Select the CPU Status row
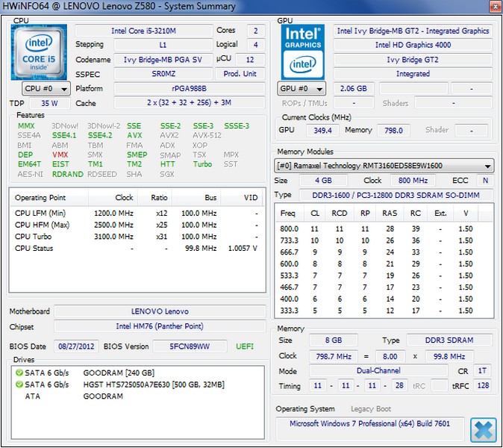The image size is (503, 448). [137, 249]
